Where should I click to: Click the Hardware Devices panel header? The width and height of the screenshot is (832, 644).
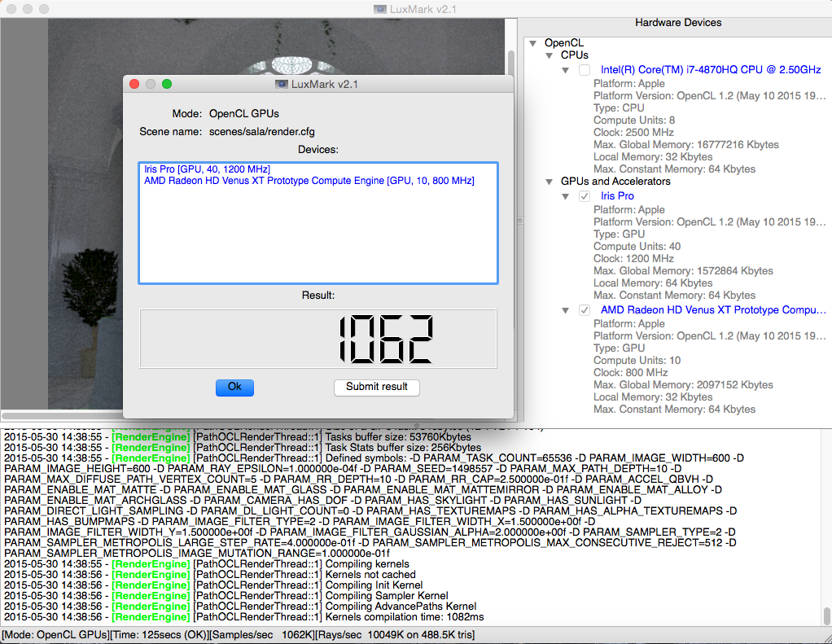(x=678, y=23)
